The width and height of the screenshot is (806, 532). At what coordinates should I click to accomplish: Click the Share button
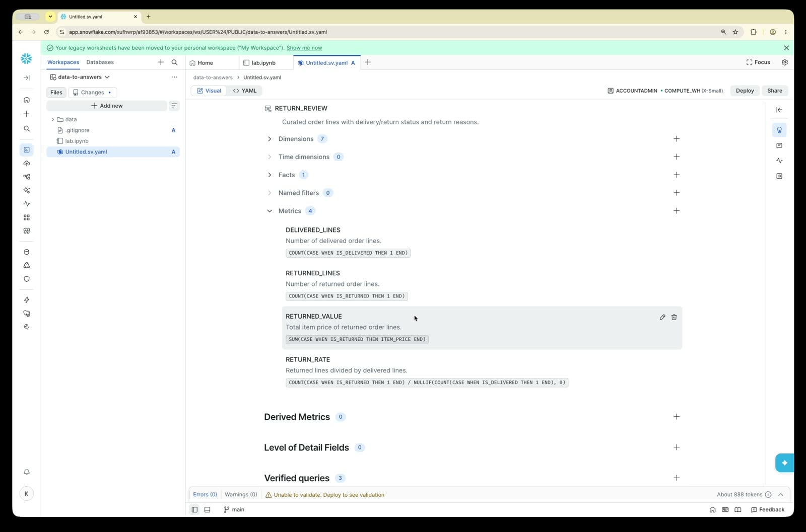774,91
